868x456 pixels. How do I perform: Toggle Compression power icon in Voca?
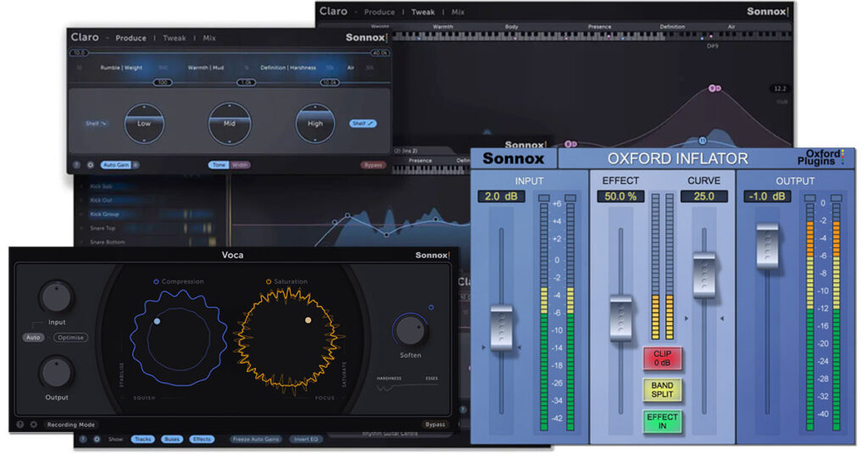156,281
